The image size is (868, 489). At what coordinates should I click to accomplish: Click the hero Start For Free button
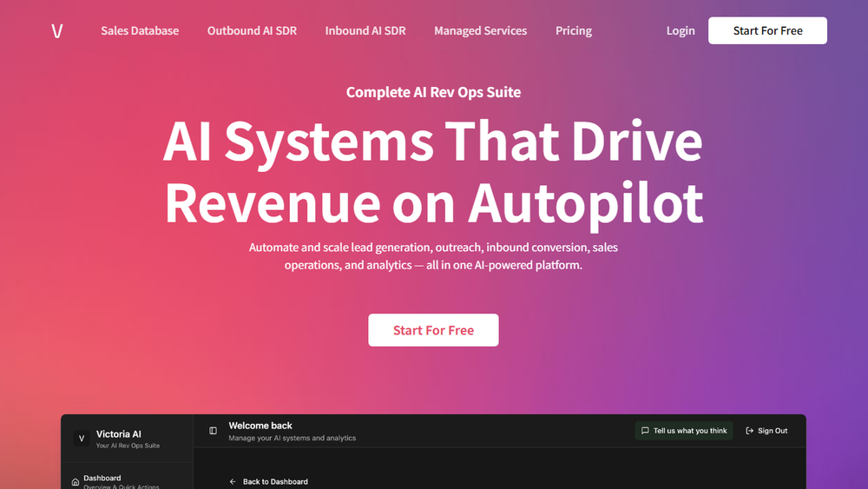click(x=433, y=330)
